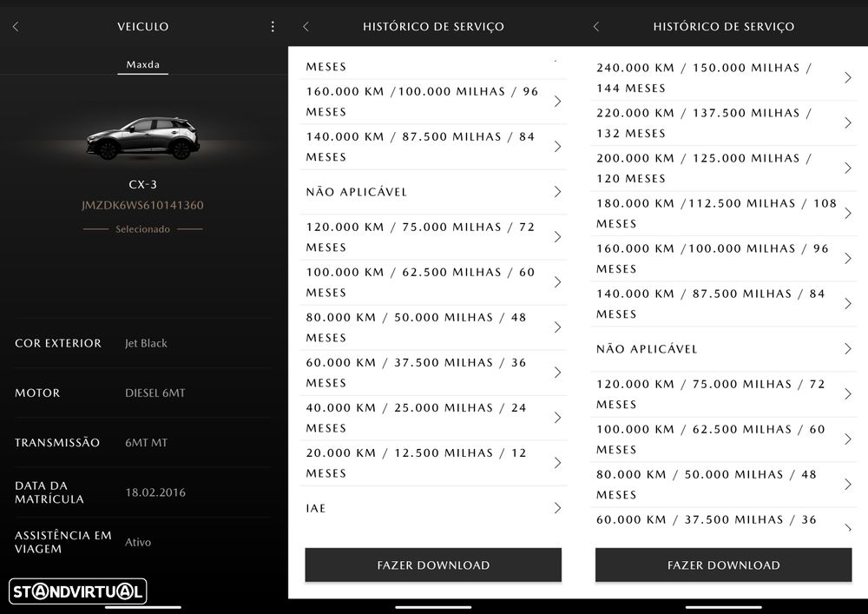Tap the arrow beside 20.000 KM entry
Screen dimensions: 868x614
pyautogui.click(x=557, y=463)
